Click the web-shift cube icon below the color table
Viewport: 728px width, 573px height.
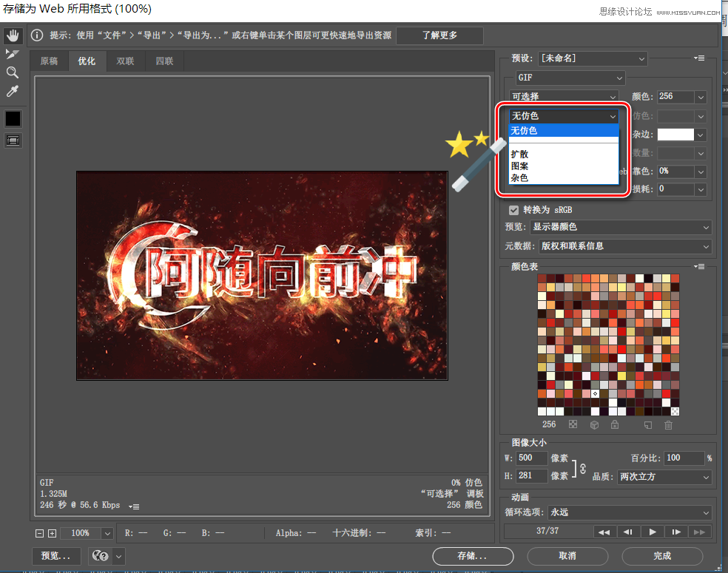coord(595,424)
